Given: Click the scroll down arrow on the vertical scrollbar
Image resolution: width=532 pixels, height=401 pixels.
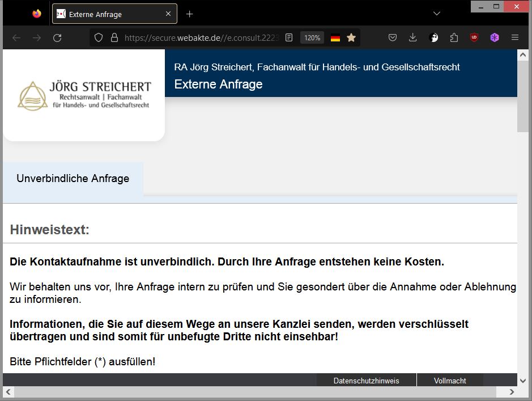Looking at the screenshot, I should pyautogui.click(x=523, y=381).
